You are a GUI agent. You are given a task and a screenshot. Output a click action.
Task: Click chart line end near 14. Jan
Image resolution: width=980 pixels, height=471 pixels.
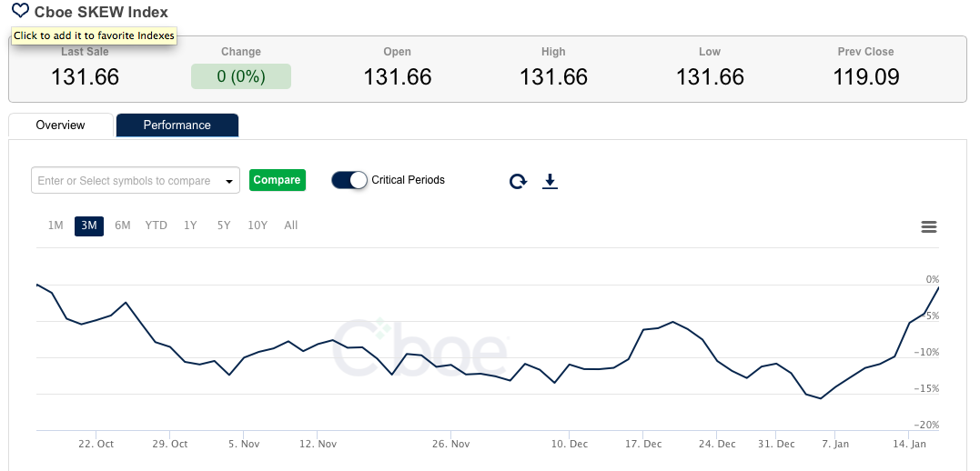(x=938, y=288)
